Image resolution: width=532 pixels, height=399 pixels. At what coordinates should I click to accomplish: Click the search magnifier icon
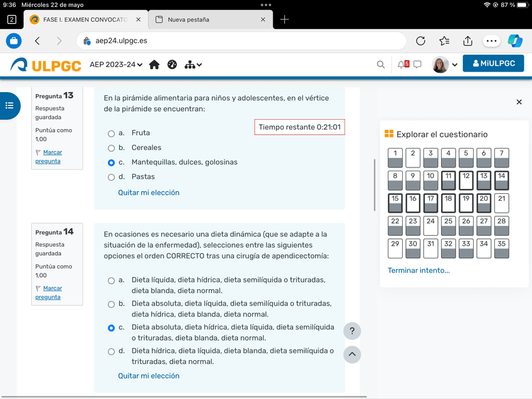click(x=381, y=65)
